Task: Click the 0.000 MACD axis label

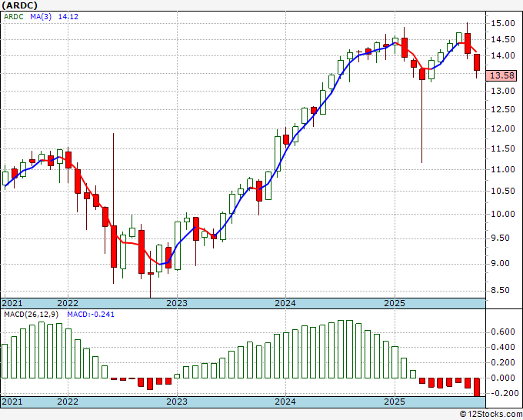Action: pos(503,378)
